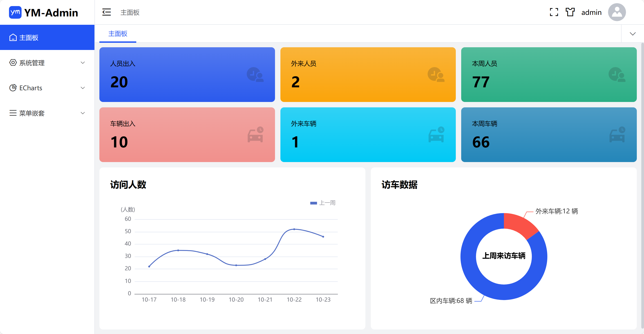Viewport: 644px width, 334px height.
Task: Open theme settings with the shirt icon
Action: (x=570, y=12)
